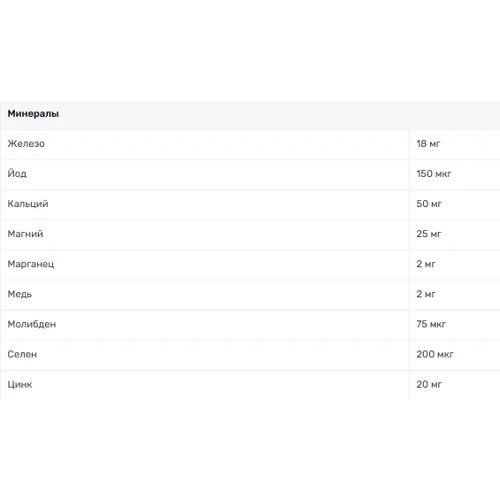The image size is (500, 500).
Task: Select the Молибден row label
Action: click(x=32, y=324)
